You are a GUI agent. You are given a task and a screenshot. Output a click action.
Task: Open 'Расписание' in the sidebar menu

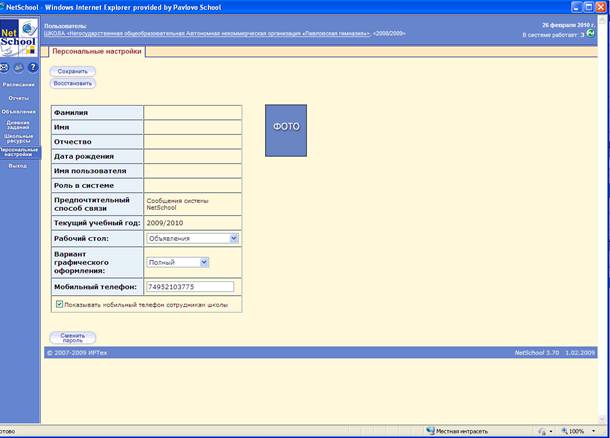click(x=19, y=85)
